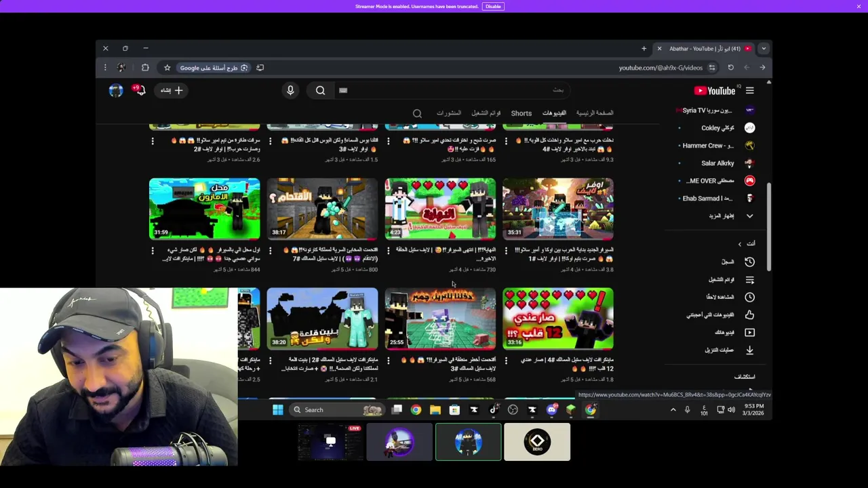
Task: Click the magnifier search button beside search box
Action: coord(320,90)
